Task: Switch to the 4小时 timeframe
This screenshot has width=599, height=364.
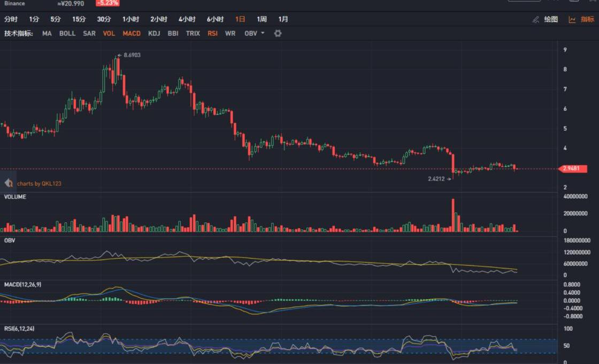Action: pyautogui.click(x=187, y=19)
